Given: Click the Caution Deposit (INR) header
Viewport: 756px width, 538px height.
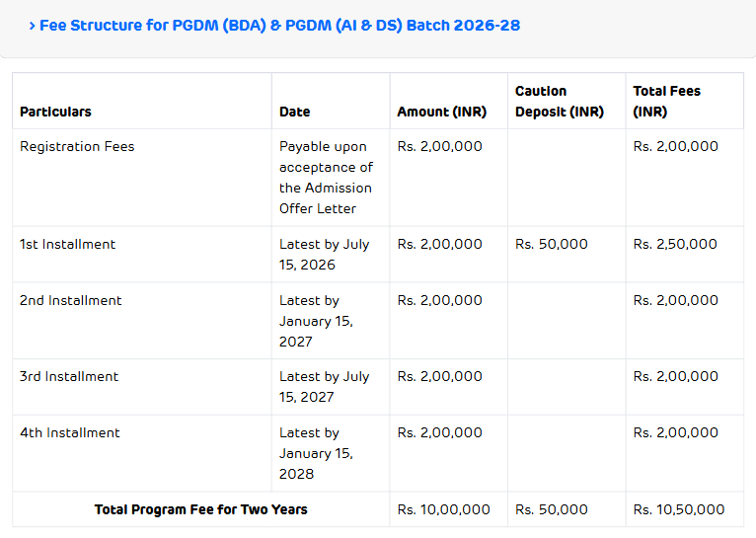Looking at the screenshot, I should (x=559, y=102).
